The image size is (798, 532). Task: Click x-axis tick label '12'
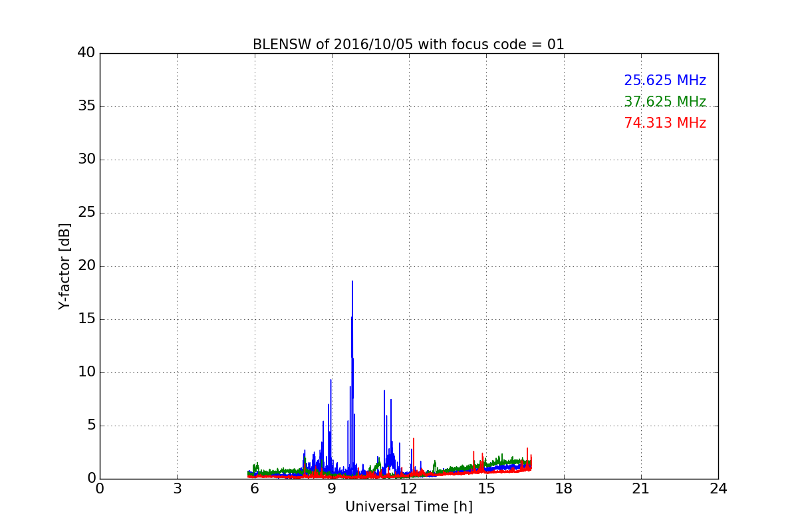(x=409, y=489)
